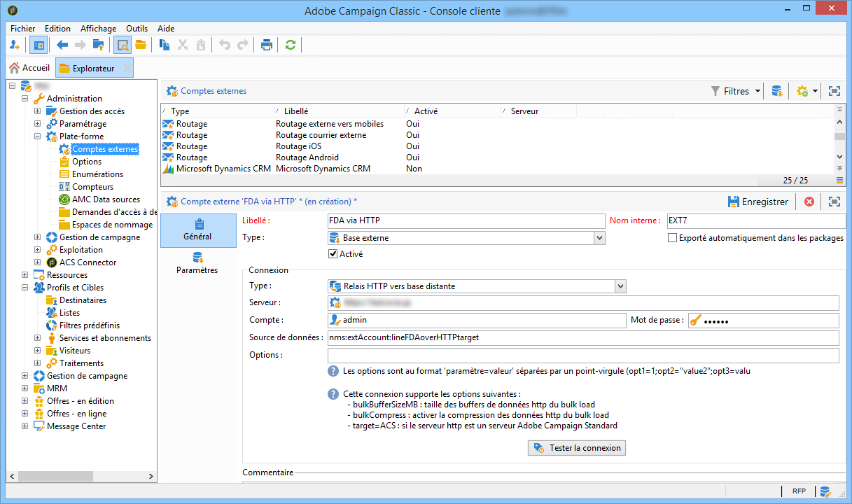Click the Nom interne field EXT7
The image size is (852, 504).
(756, 220)
